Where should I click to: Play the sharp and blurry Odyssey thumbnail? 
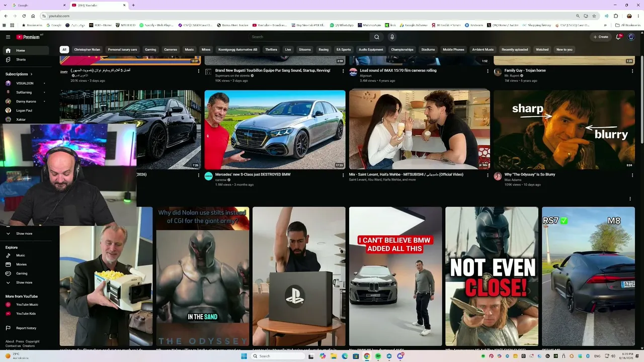(x=564, y=130)
